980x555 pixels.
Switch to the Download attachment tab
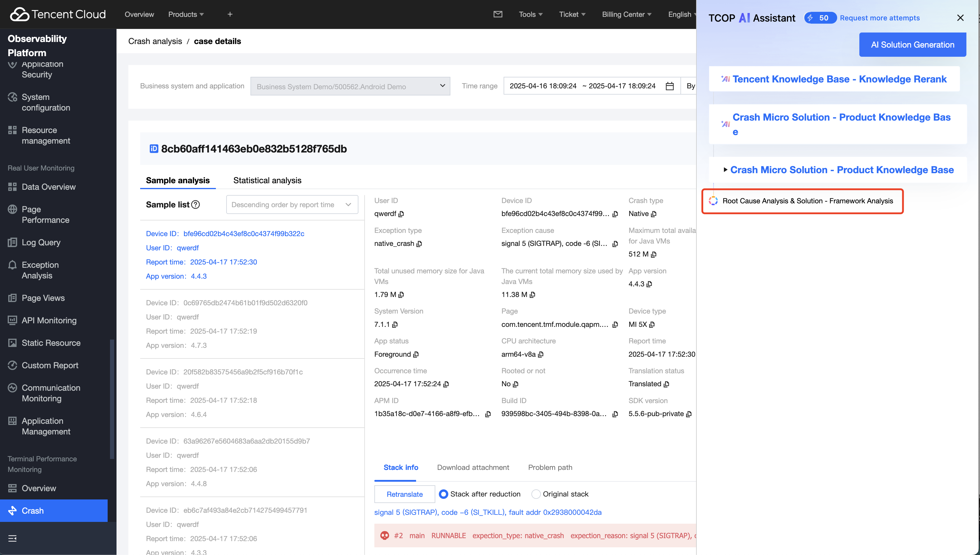tap(473, 467)
